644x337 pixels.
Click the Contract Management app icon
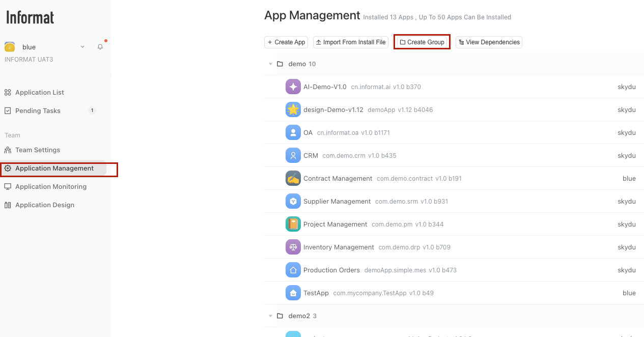293,179
